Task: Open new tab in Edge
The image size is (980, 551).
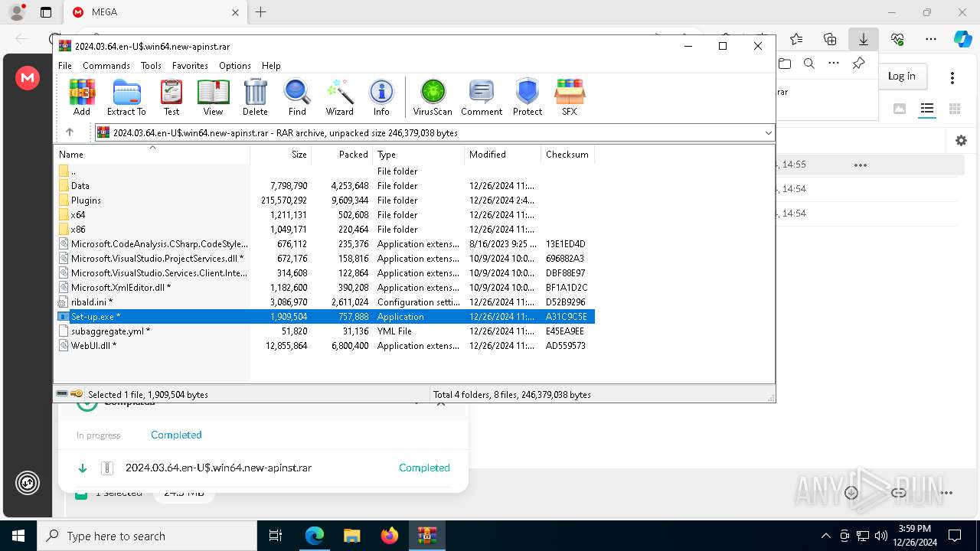Action: (260, 12)
